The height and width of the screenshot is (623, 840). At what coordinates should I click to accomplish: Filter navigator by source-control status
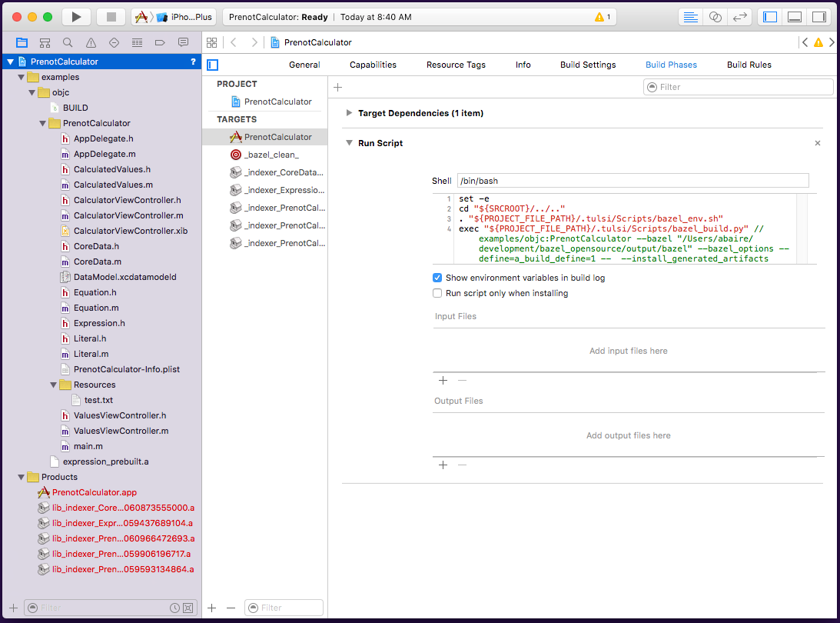point(188,608)
